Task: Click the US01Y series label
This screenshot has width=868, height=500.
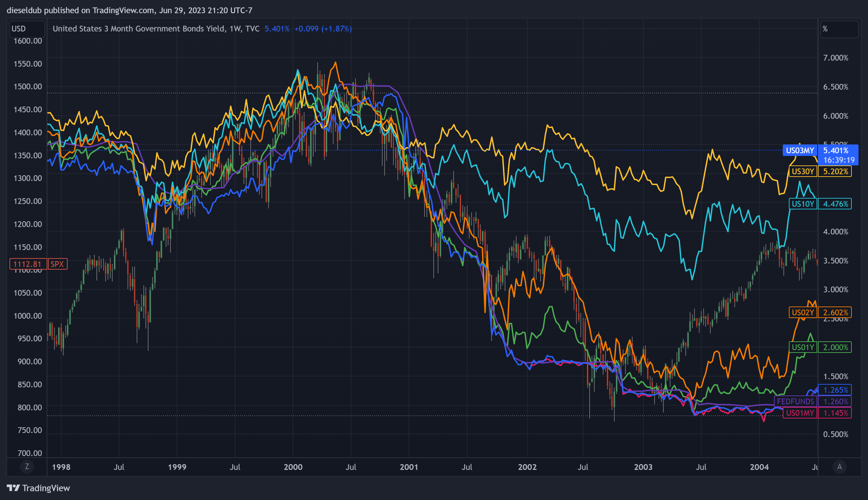Action: coord(803,347)
